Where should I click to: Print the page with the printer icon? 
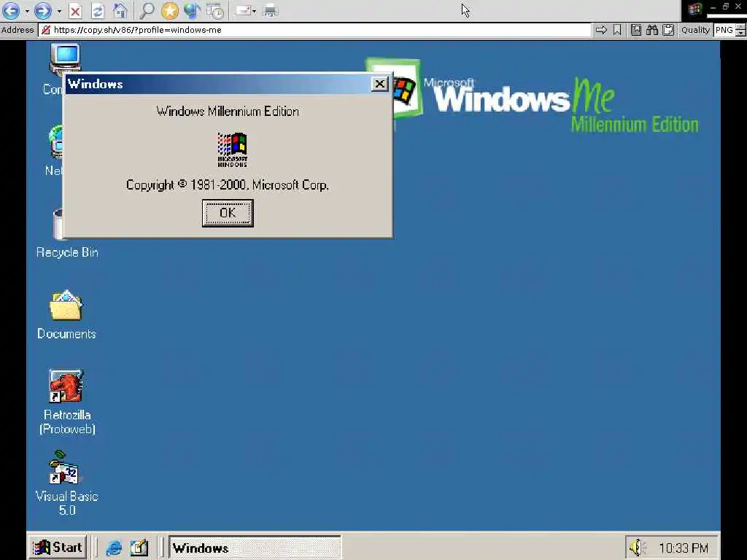(270, 10)
